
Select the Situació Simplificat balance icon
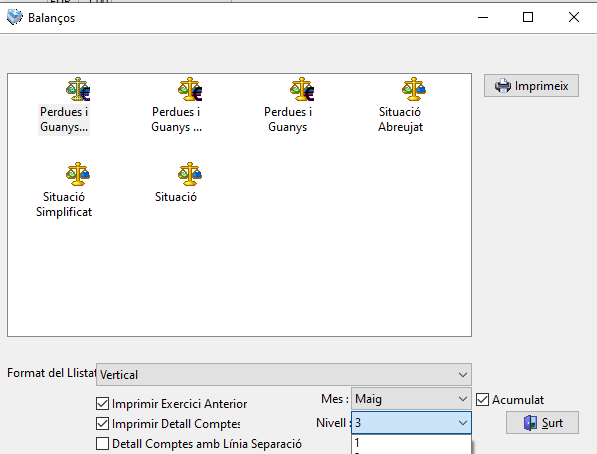pyautogui.click(x=78, y=174)
